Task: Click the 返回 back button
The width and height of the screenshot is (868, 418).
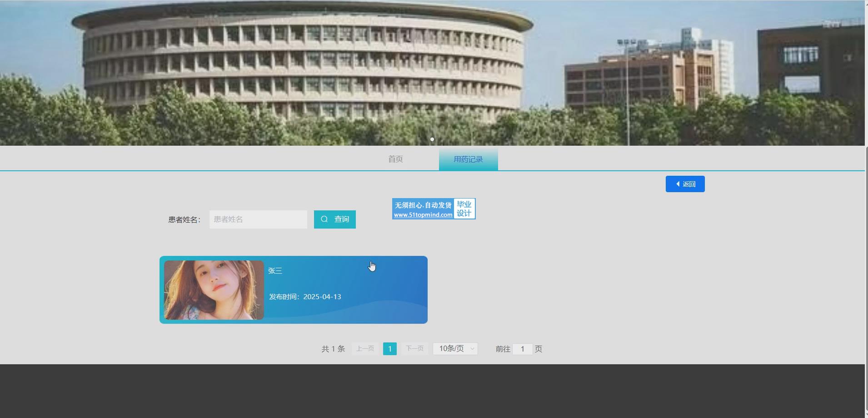Action: [x=685, y=184]
